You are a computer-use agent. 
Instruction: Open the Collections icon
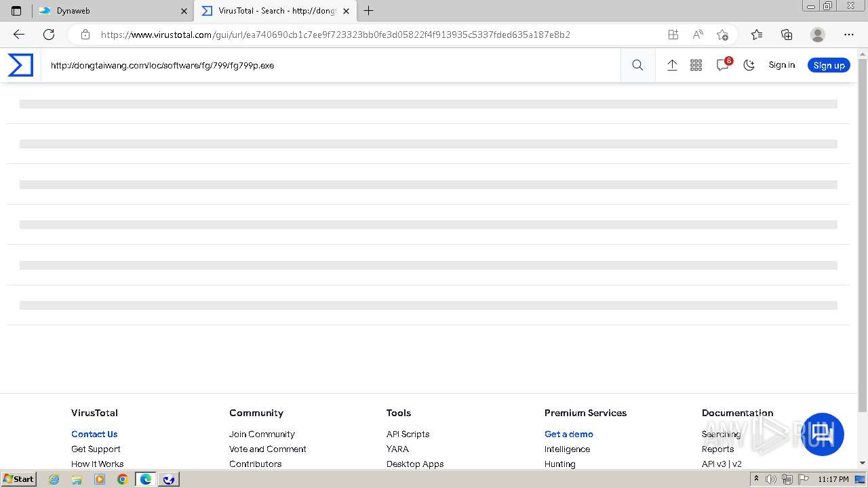[x=787, y=35]
